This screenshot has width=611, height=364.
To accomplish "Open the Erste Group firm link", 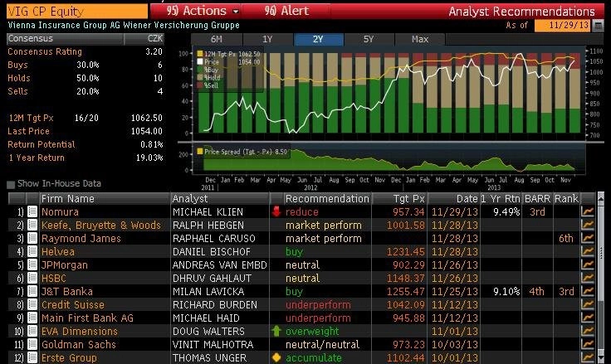I will [x=69, y=357].
